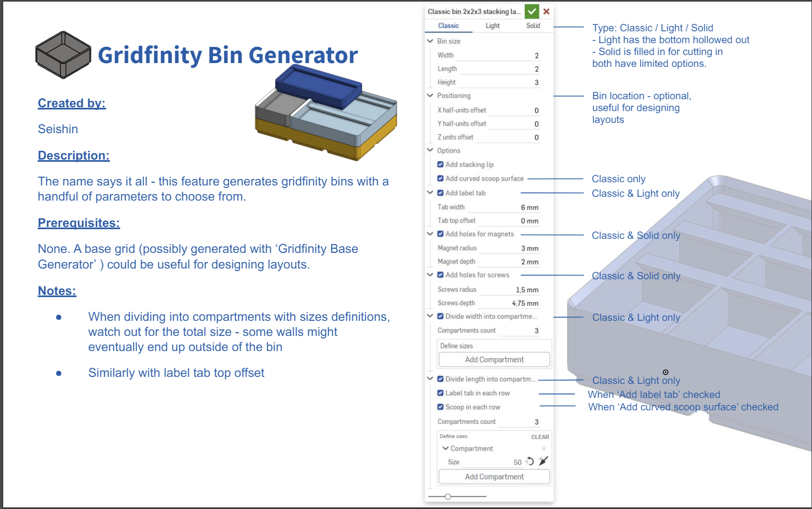
Task: Collapse the Divide length group chevron
Action: (x=430, y=379)
